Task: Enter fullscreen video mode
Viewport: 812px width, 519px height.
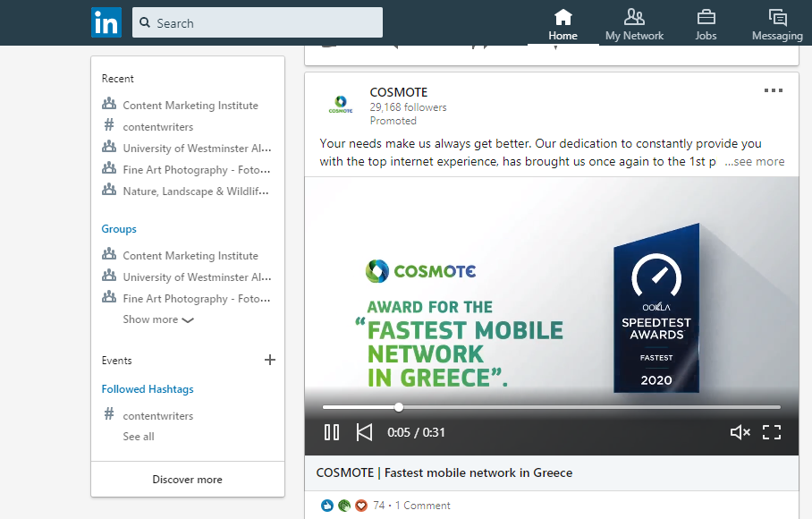Action: (772, 432)
